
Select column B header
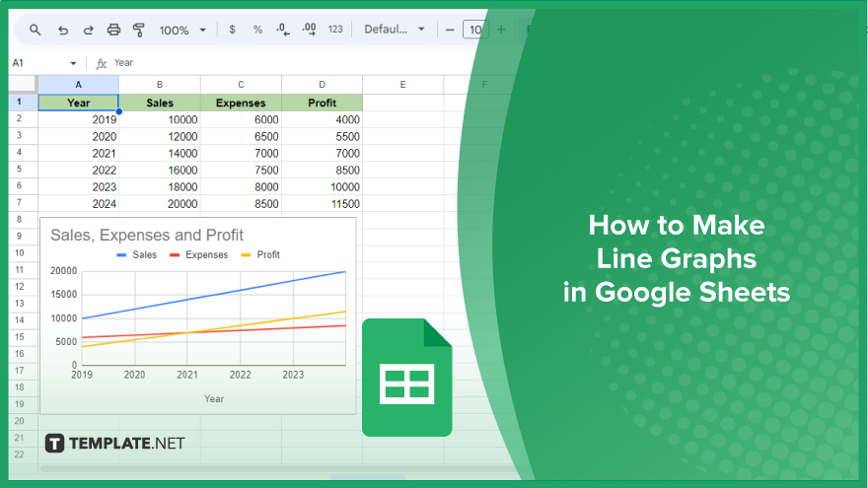tap(160, 85)
